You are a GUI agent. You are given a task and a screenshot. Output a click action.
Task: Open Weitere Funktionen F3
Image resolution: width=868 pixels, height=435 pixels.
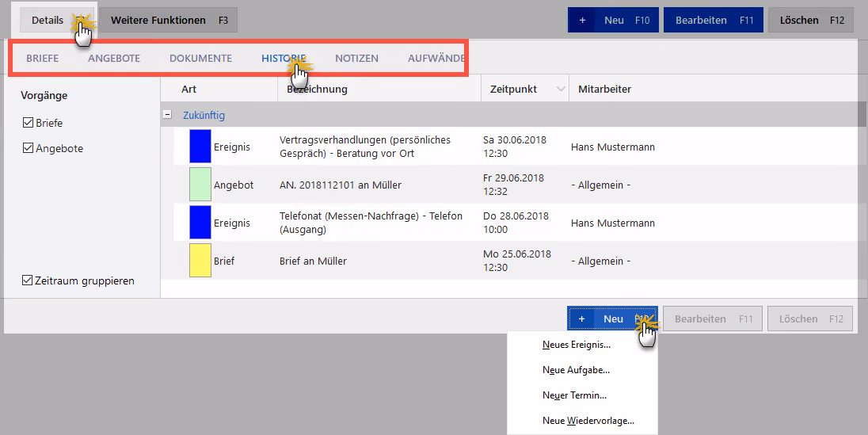coord(168,20)
